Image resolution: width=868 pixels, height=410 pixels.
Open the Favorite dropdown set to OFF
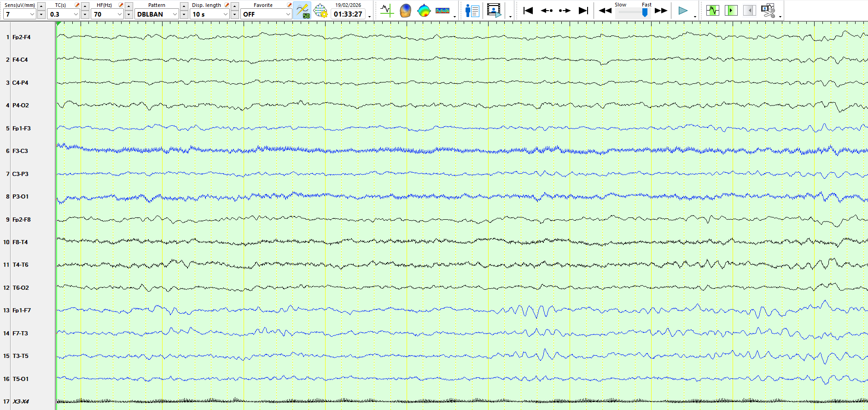(288, 14)
